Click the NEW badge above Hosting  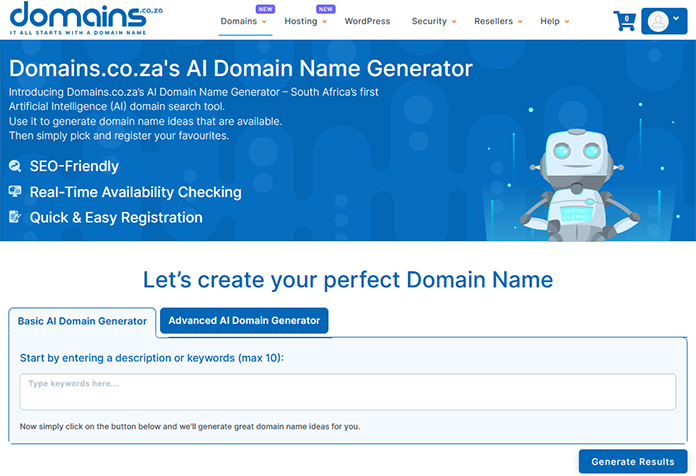pos(326,9)
